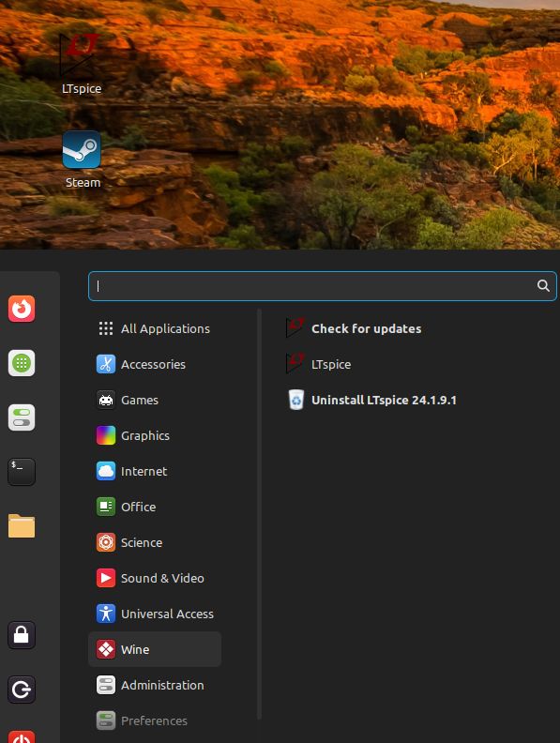Click the rainbow Graphics icon
This screenshot has height=743, width=560.
coord(106,435)
